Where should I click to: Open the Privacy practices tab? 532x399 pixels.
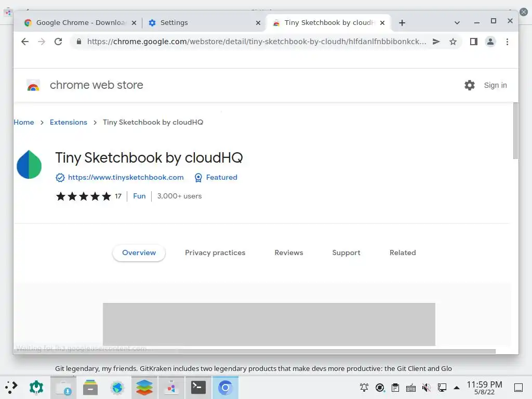pos(215,253)
